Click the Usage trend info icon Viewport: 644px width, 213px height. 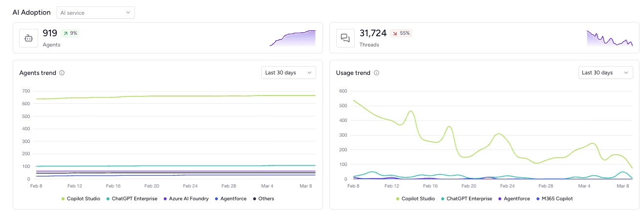point(376,73)
